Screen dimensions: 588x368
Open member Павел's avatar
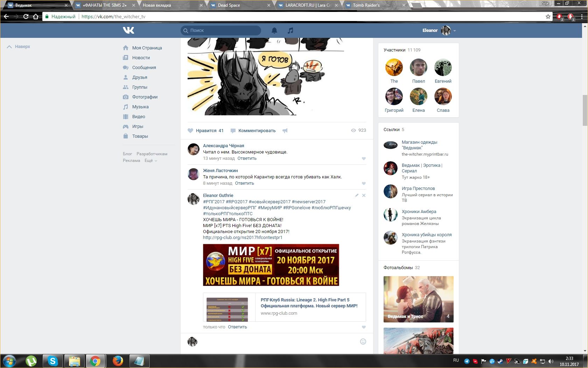click(419, 67)
